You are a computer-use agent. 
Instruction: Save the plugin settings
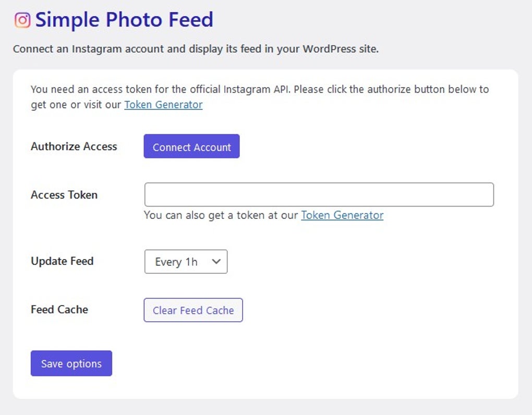(x=71, y=363)
